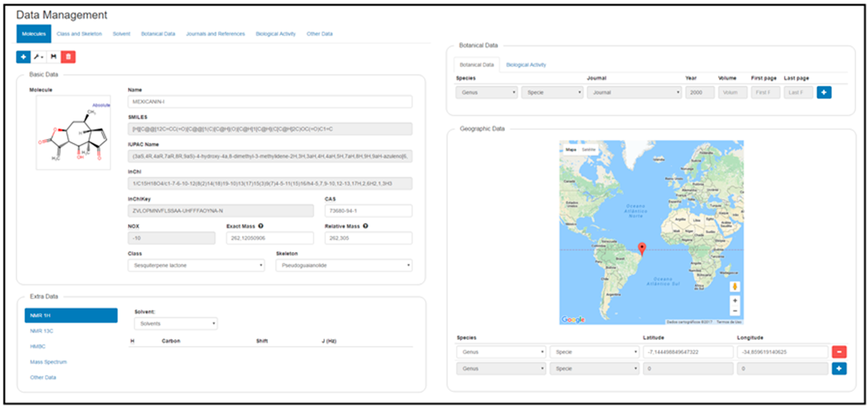Open the Skeleton Pseudoguaianolide dropdown
The image size is (868, 408).
(x=344, y=265)
